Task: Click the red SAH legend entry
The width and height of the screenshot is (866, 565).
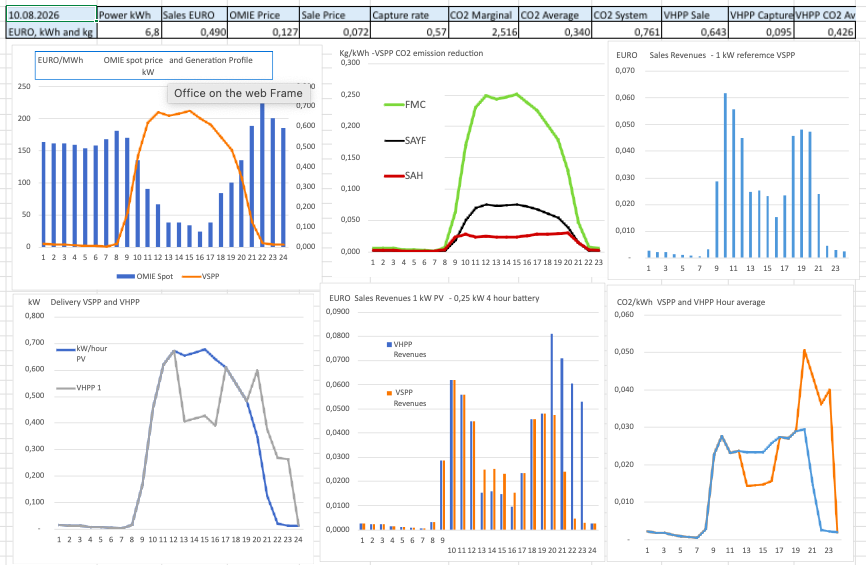Action: click(x=404, y=176)
